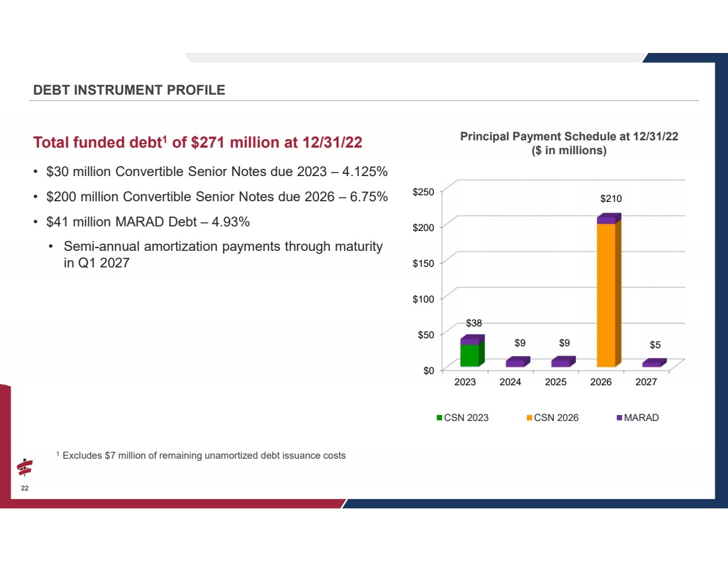Click the purple MARAD legend swatch

[x=619, y=418]
